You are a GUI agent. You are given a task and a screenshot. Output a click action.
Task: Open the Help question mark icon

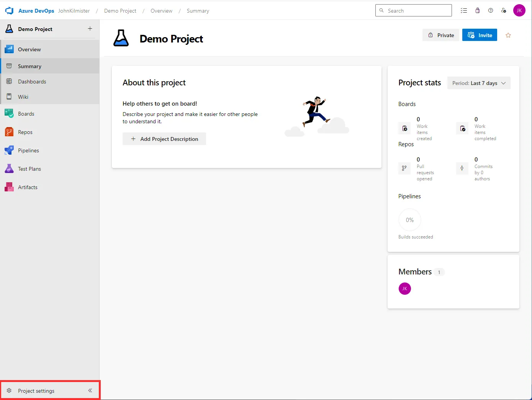491,11
